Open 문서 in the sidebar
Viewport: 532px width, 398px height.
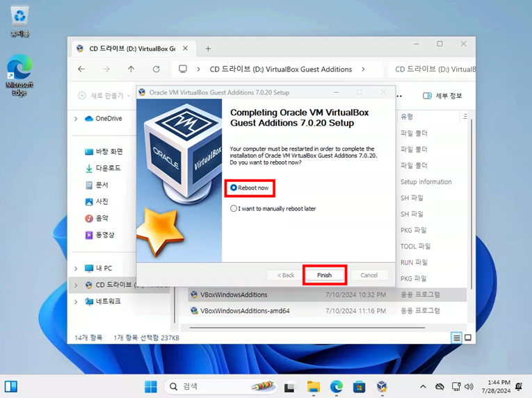[97, 185]
